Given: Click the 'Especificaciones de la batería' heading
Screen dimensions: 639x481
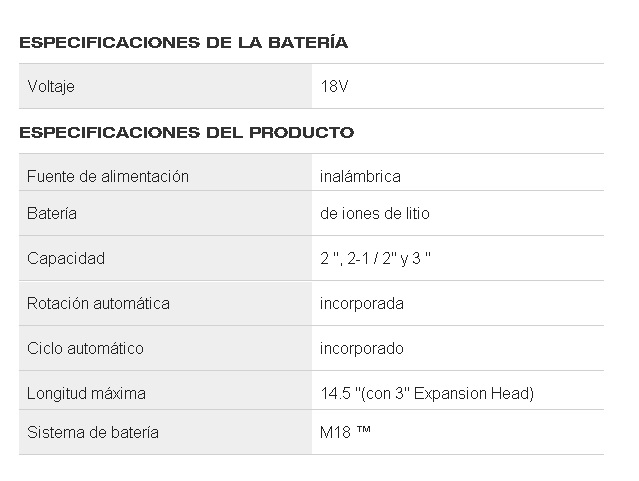Looking at the screenshot, I should (183, 43).
